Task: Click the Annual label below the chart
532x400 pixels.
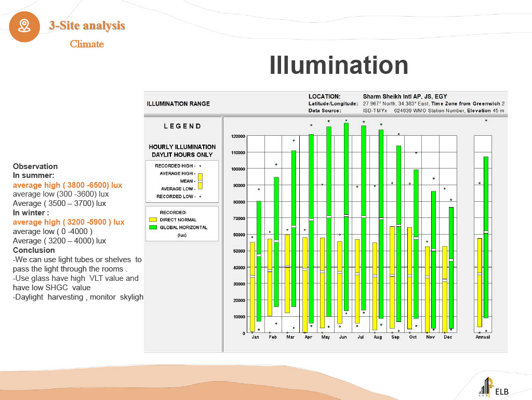Action: point(483,337)
